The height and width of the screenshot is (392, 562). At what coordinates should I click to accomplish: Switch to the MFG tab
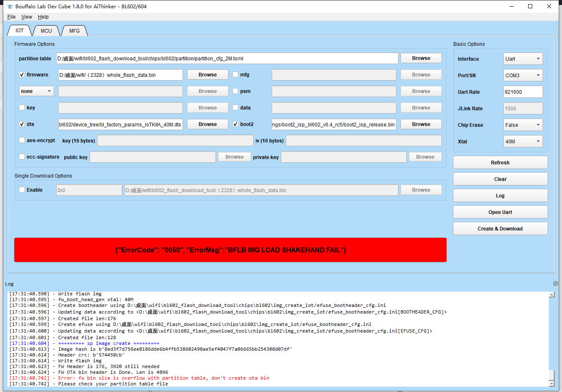[x=74, y=30]
